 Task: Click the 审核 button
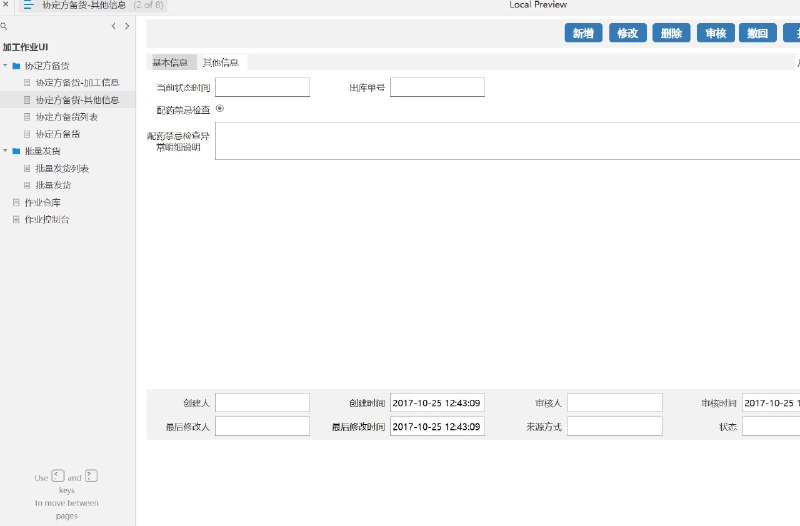point(716,33)
